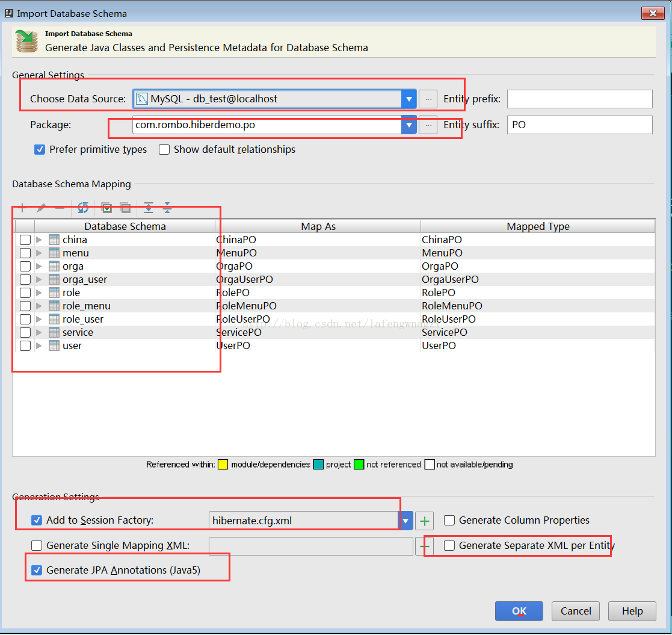
Task: Open the Choose Data Source dropdown
Action: click(x=409, y=99)
